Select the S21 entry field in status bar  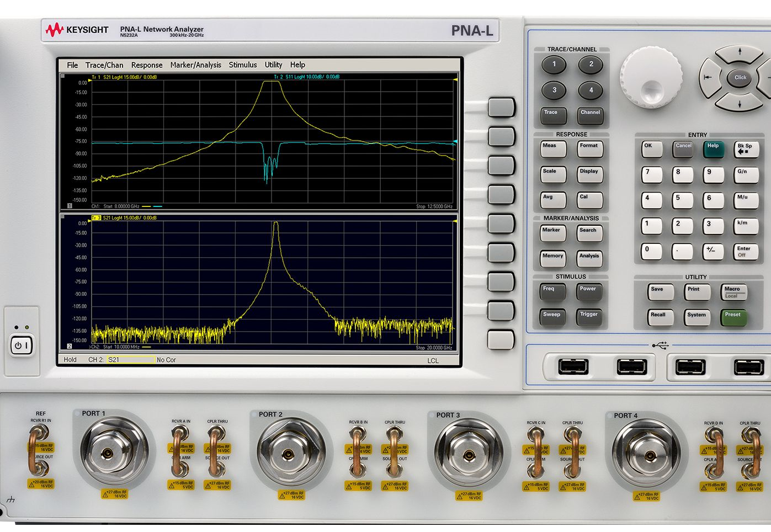[x=131, y=360]
